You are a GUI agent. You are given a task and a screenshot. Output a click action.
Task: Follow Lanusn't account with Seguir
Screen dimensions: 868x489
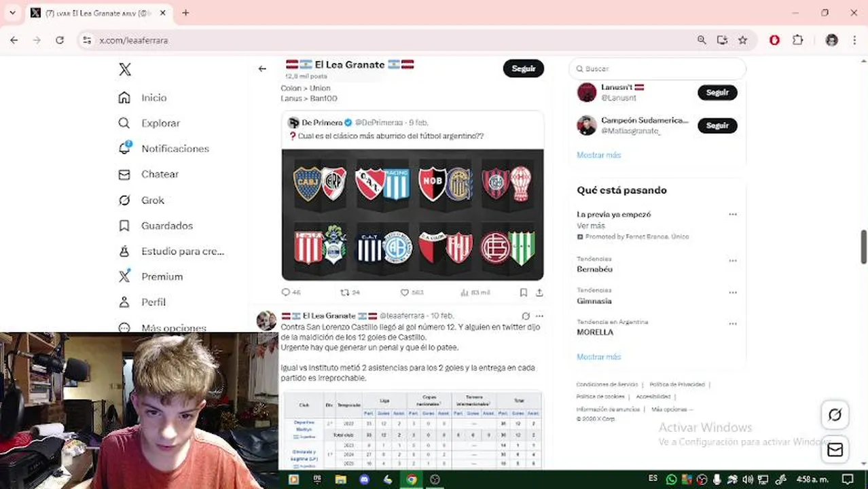tap(717, 92)
